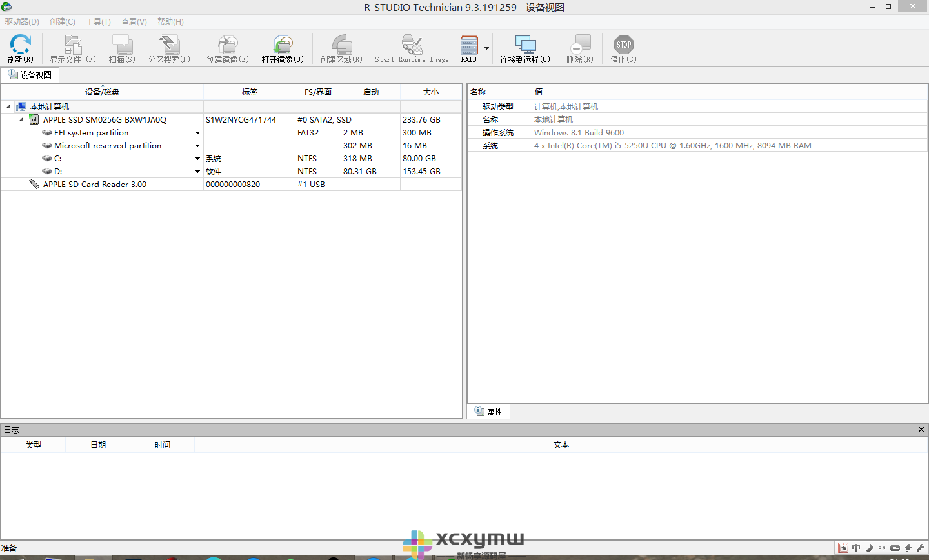This screenshot has height=560, width=929.
Task: Open the RAID dropdown arrow
Action: (486, 48)
